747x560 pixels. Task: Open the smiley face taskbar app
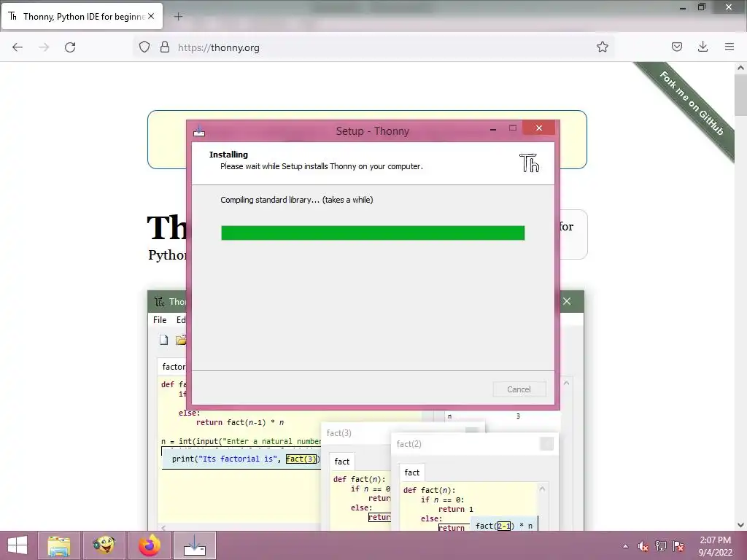click(104, 545)
